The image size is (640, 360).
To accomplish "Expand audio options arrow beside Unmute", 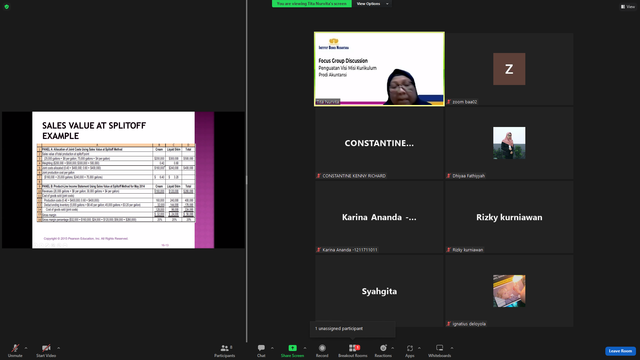I will (26, 348).
